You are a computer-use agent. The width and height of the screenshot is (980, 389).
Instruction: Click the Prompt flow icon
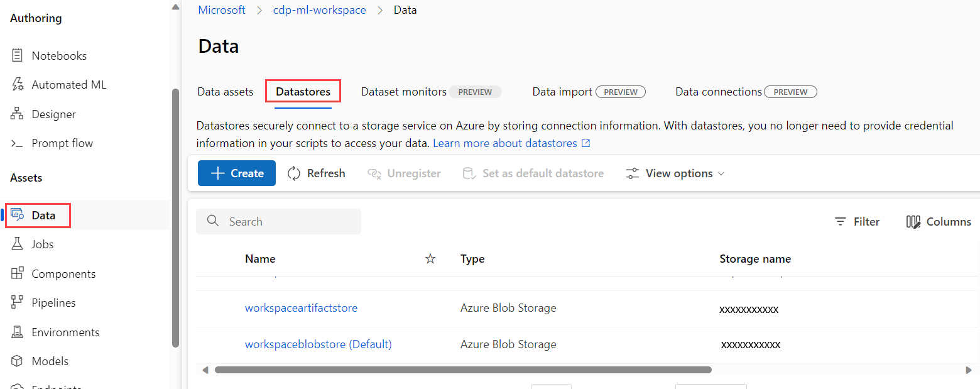pyautogui.click(x=18, y=143)
